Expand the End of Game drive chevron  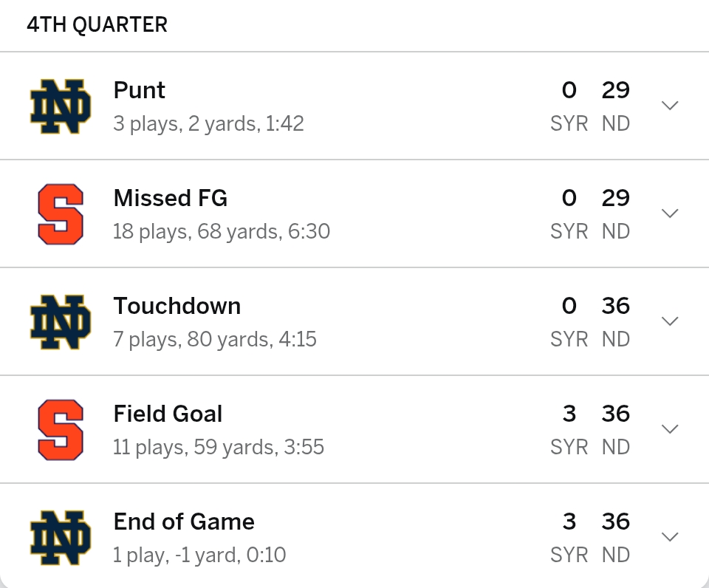[x=670, y=537]
